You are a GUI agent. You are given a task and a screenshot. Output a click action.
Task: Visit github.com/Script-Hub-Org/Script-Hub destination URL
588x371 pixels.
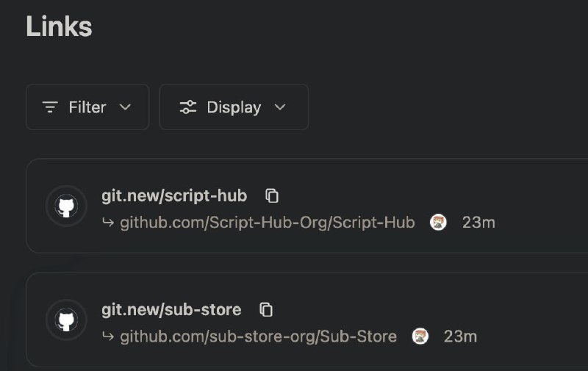click(x=268, y=223)
